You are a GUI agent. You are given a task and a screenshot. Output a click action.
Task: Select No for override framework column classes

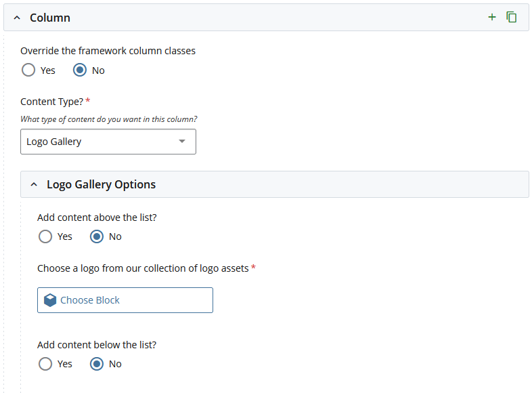80,70
